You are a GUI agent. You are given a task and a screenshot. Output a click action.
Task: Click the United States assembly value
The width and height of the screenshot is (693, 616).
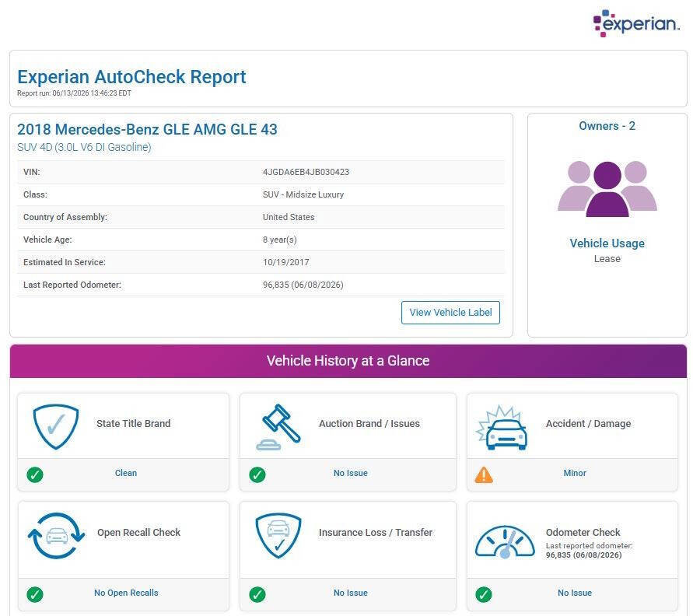tap(289, 217)
